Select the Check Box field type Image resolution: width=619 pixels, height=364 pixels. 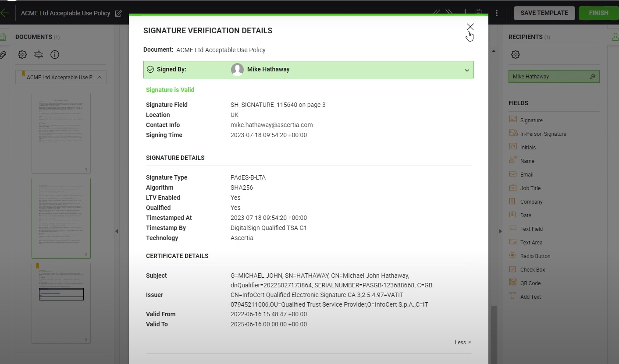513,269
